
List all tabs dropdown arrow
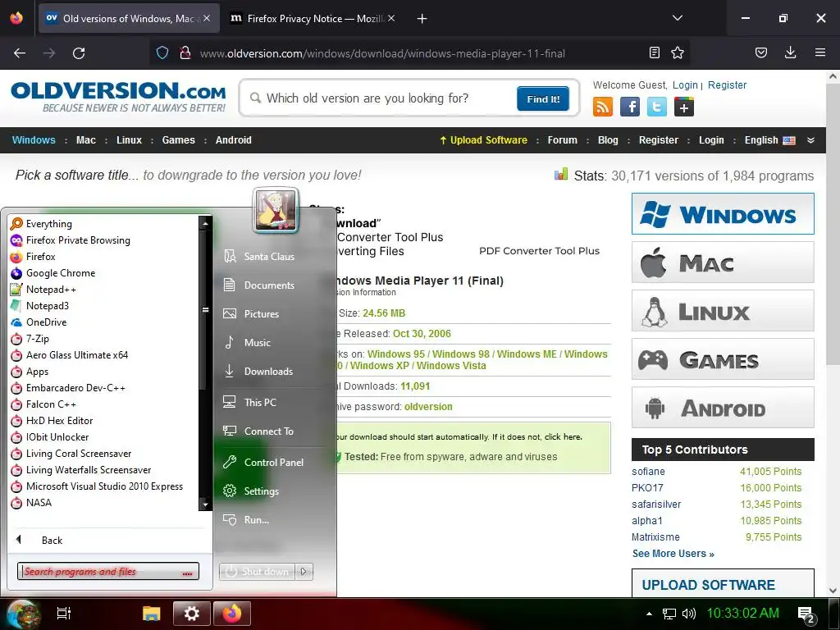(x=678, y=18)
